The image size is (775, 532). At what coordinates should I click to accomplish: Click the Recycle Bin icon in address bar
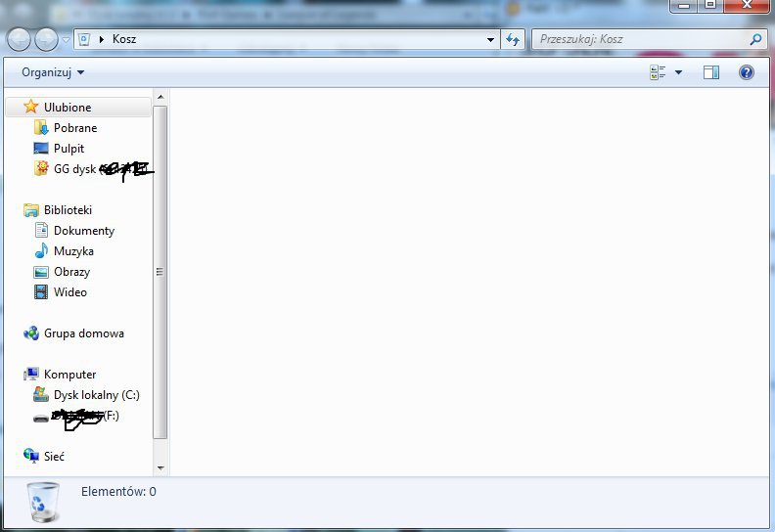click(x=84, y=39)
